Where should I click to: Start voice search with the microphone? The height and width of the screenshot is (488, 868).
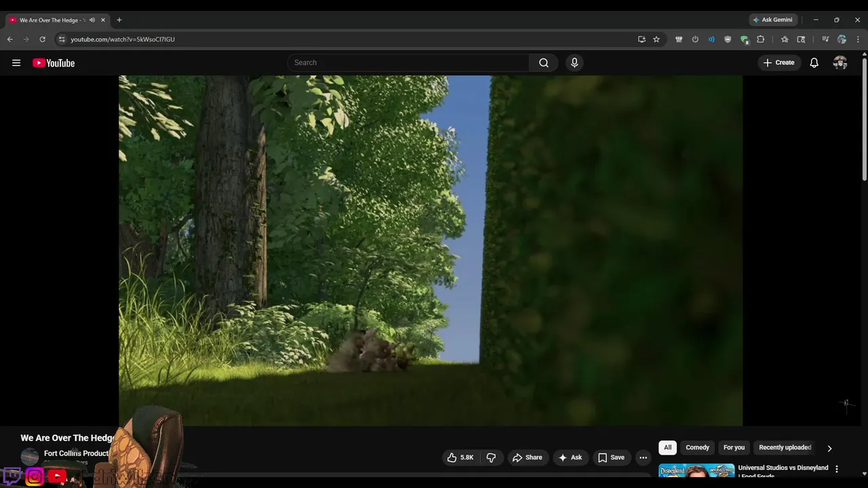tap(574, 62)
